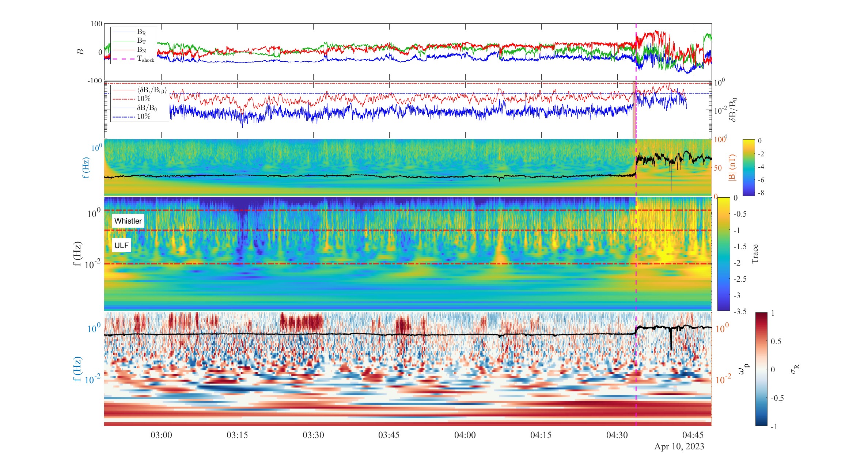Click the σ_R colorbar label
This screenshot has width=868, height=468.
[795, 369]
